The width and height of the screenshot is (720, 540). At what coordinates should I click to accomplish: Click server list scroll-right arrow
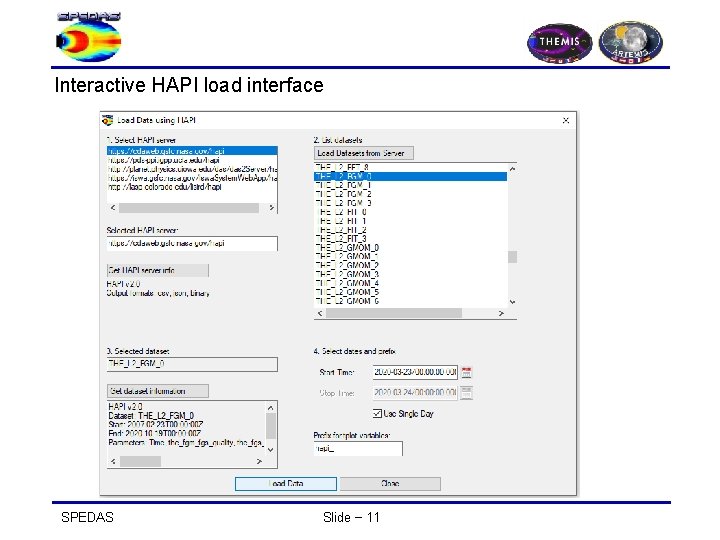point(271,208)
